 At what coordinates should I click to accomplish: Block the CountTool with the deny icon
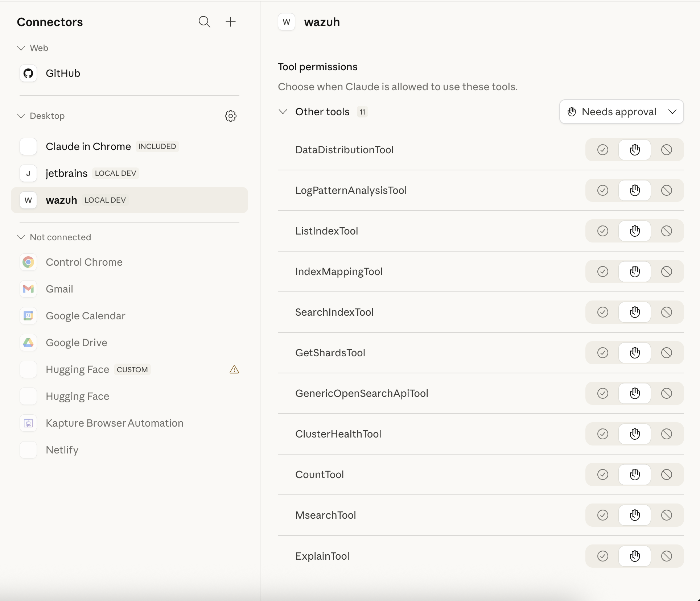(667, 474)
